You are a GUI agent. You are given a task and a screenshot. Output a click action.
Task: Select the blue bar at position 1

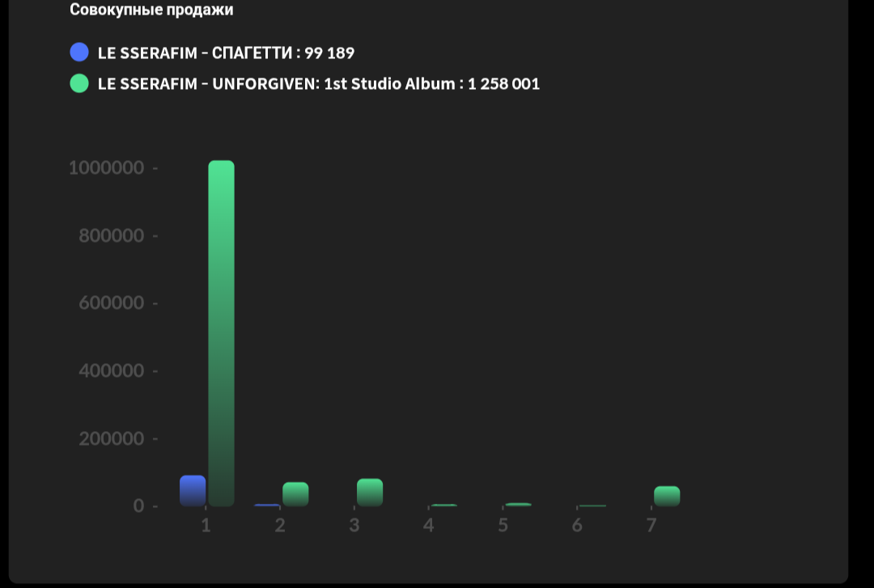pyautogui.click(x=193, y=490)
